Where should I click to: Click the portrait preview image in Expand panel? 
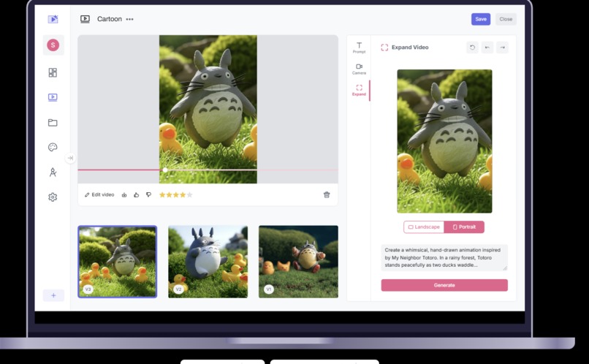click(x=444, y=141)
